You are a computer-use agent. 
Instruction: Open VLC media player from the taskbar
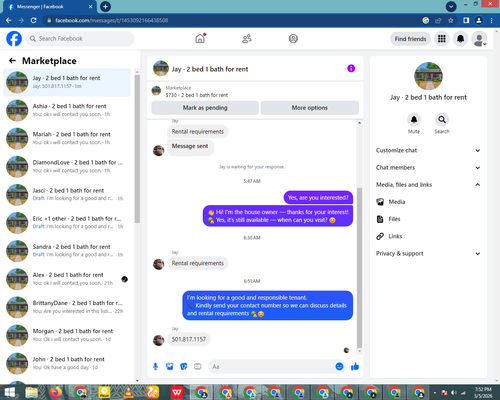point(128,392)
